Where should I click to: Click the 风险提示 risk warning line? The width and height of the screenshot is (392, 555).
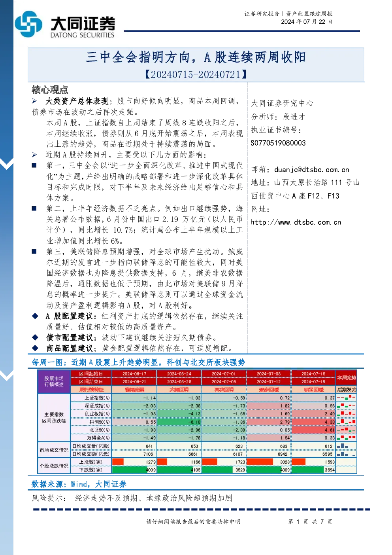(132, 498)
